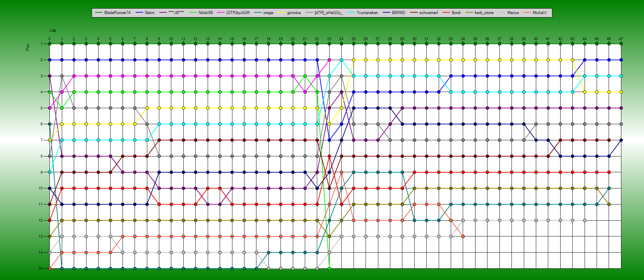Click schwamerl's start marker at lap 0, position 11

tap(50, 204)
